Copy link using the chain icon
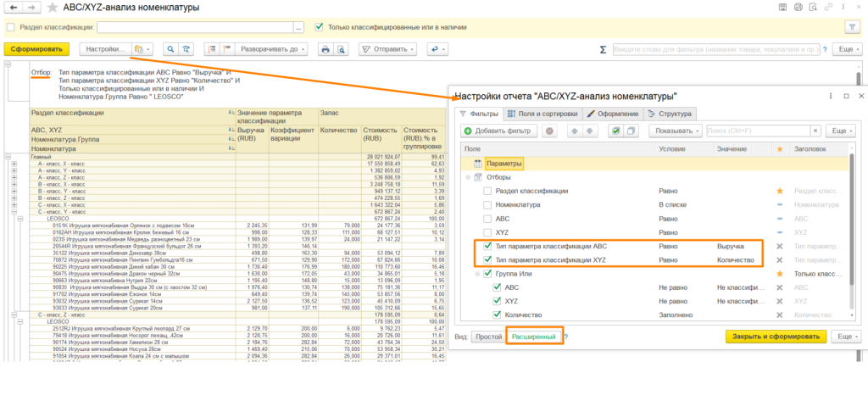Screen dimensions: 868x401 click(x=828, y=8)
